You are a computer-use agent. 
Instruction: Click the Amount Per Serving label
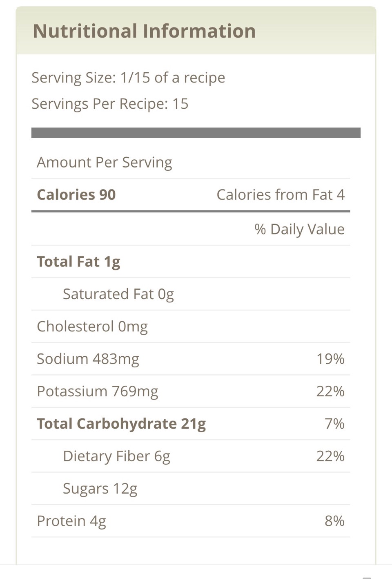pos(104,162)
